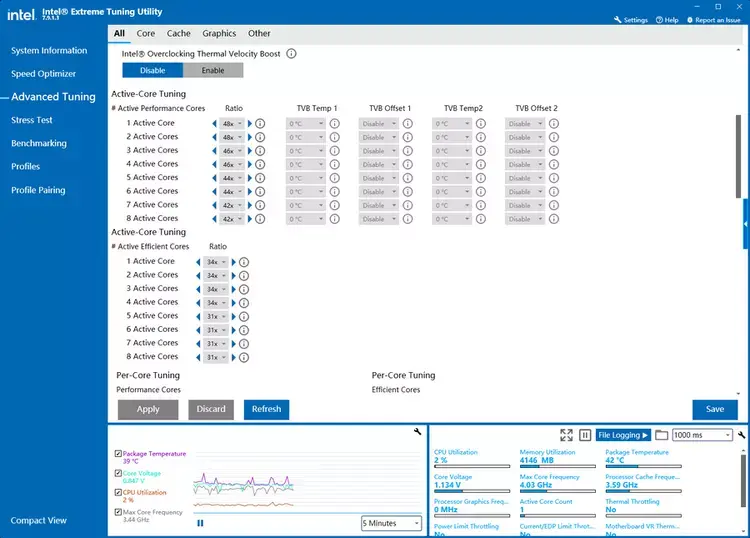Open Benchmarking in sidebar

point(39,143)
